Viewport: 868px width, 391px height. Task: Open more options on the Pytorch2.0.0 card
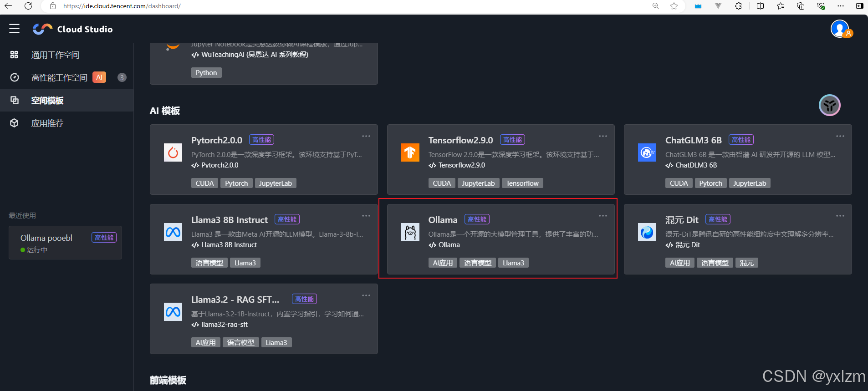point(366,136)
